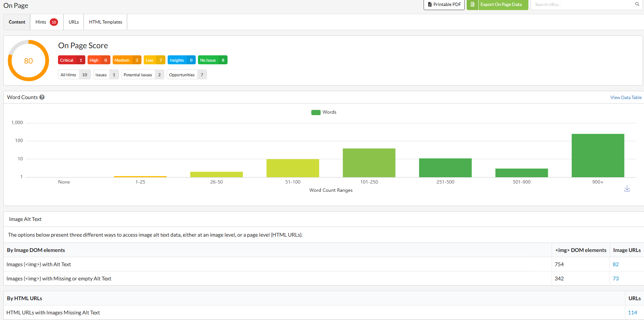Filter by Critical hints
This screenshot has width=644, height=320.
point(71,60)
